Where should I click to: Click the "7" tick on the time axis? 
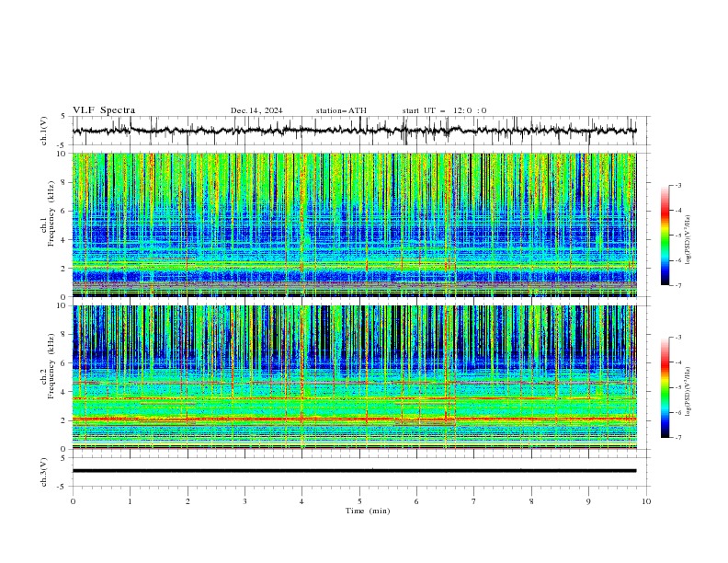pos(474,501)
